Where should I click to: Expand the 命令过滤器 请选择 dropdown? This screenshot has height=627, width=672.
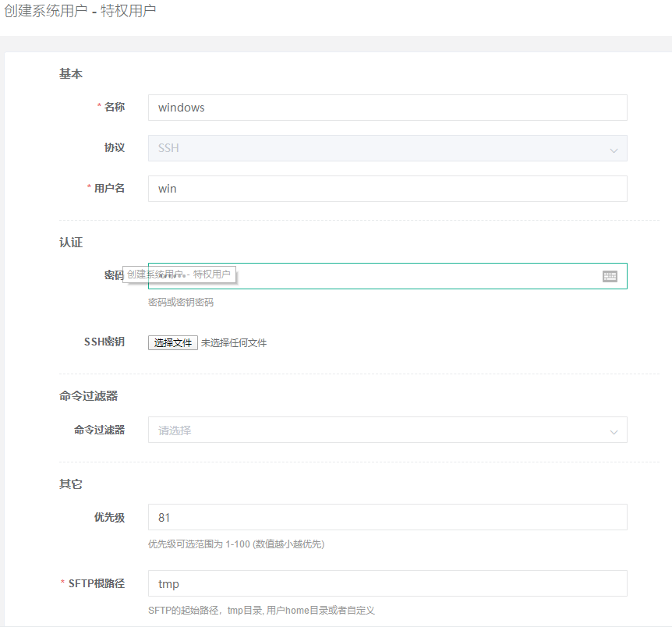[x=387, y=430]
